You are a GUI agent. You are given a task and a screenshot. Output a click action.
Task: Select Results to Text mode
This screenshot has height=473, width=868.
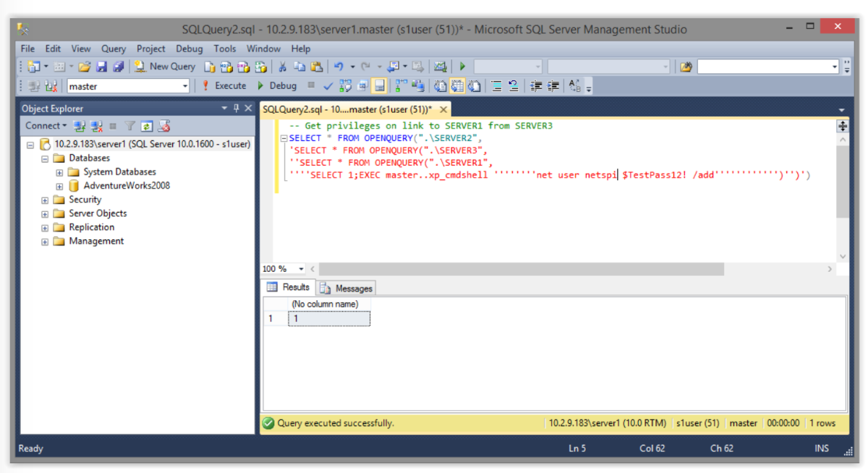tap(440, 85)
